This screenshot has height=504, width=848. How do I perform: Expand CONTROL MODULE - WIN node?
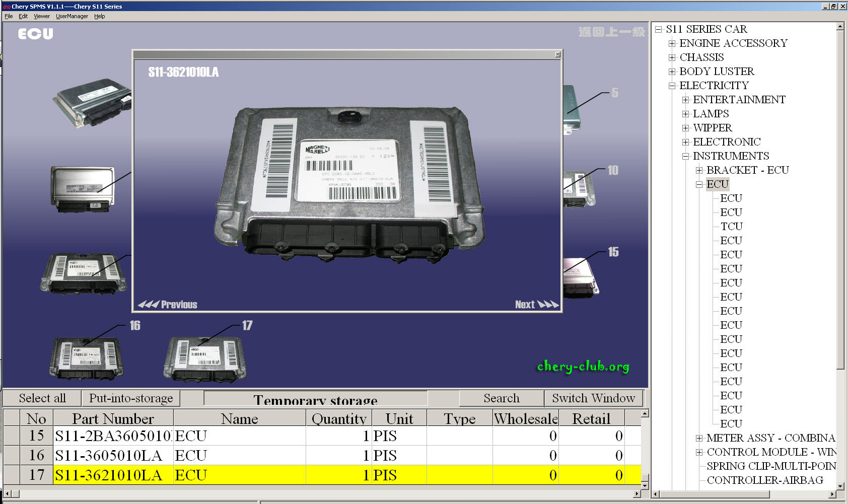[x=699, y=452]
